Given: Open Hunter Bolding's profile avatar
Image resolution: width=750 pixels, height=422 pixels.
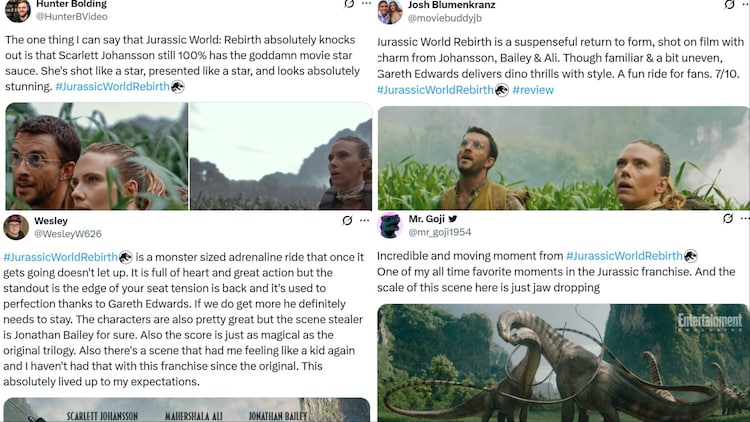Looking at the screenshot, I should (x=16, y=8).
